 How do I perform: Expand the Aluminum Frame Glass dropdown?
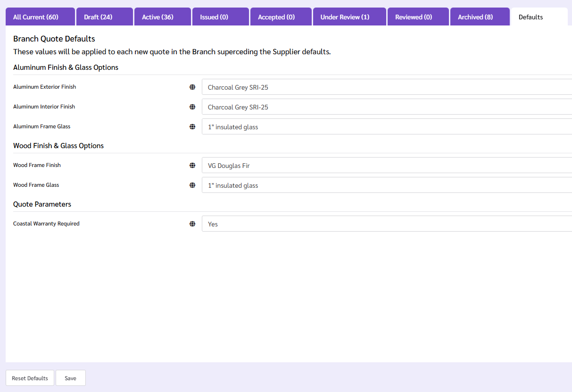point(387,127)
